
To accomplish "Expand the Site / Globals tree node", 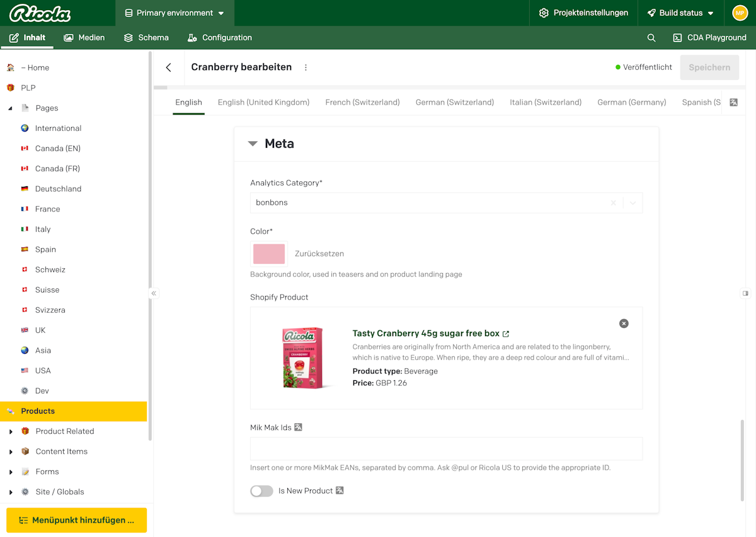I will pyautogui.click(x=10, y=492).
